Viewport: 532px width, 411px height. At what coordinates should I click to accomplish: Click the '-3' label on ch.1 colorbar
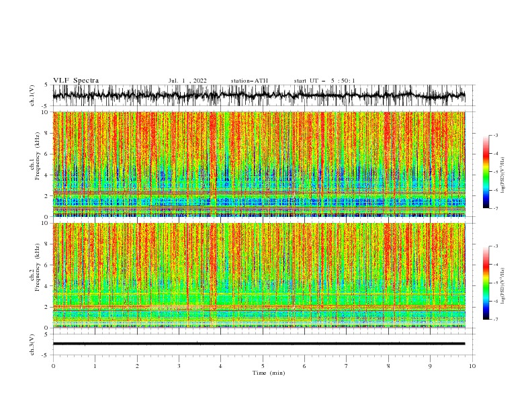pos(496,135)
